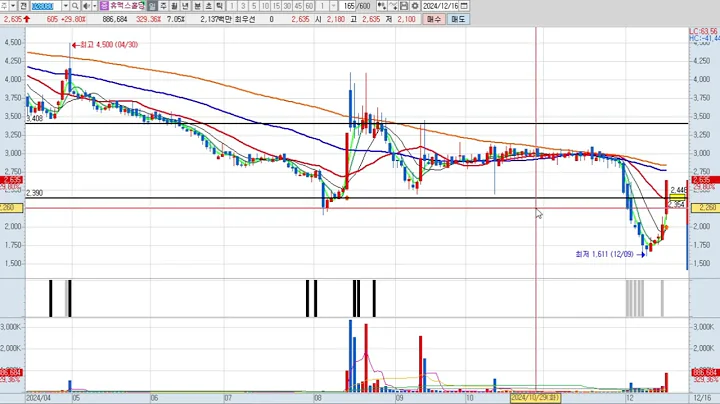
Task: Choose the 5 interval button
Action: pos(254,6)
